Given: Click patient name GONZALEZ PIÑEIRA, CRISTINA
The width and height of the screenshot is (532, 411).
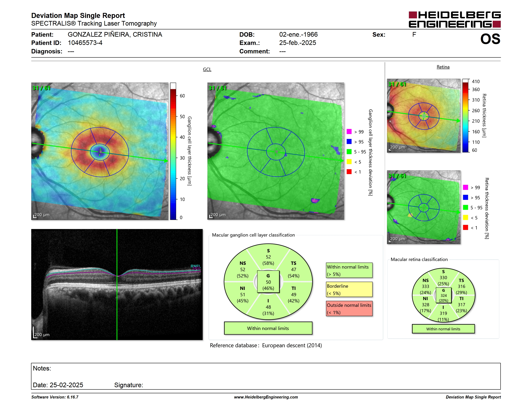Looking at the screenshot, I should [x=115, y=35].
